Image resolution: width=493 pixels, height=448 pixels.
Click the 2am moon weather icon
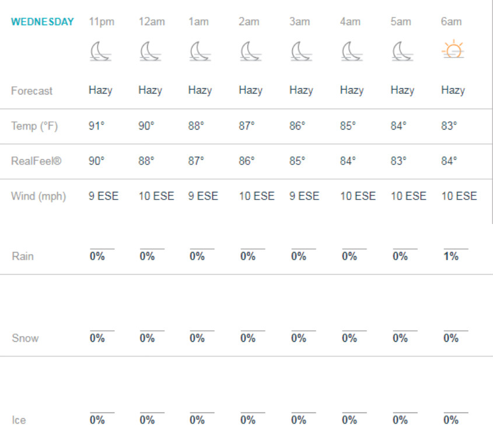(x=251, y=51)
